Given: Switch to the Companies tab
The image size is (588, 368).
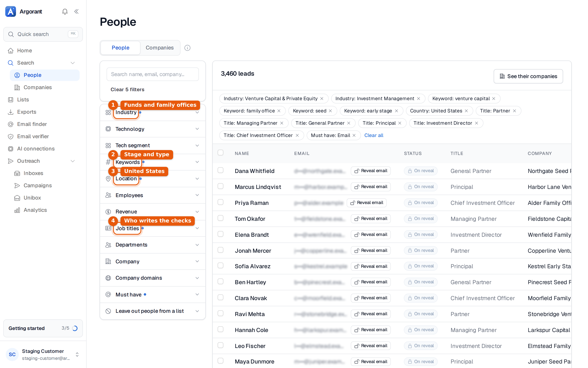Looking at the screenshot, I should tap(160, 48).
